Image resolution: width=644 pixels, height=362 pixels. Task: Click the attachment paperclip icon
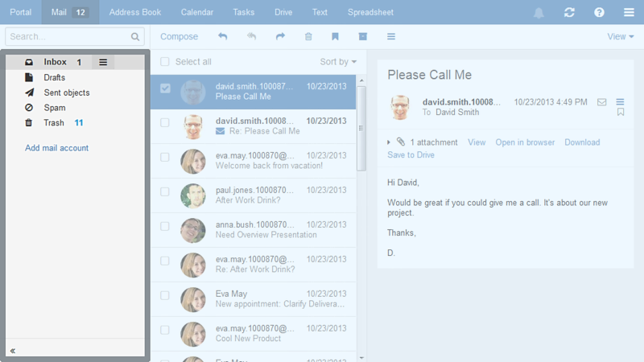[401, 142]
